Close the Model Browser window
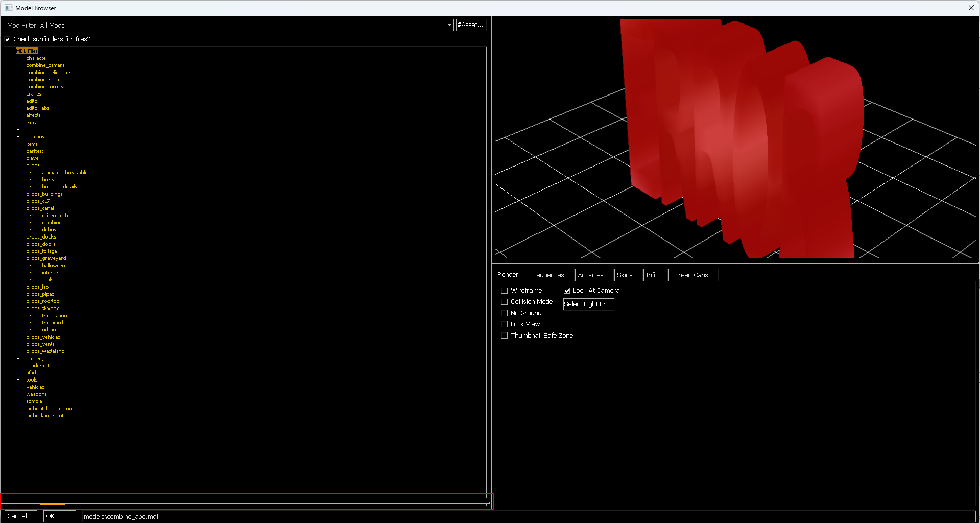This screenshot has width=980, height=523. click(971, 8)
